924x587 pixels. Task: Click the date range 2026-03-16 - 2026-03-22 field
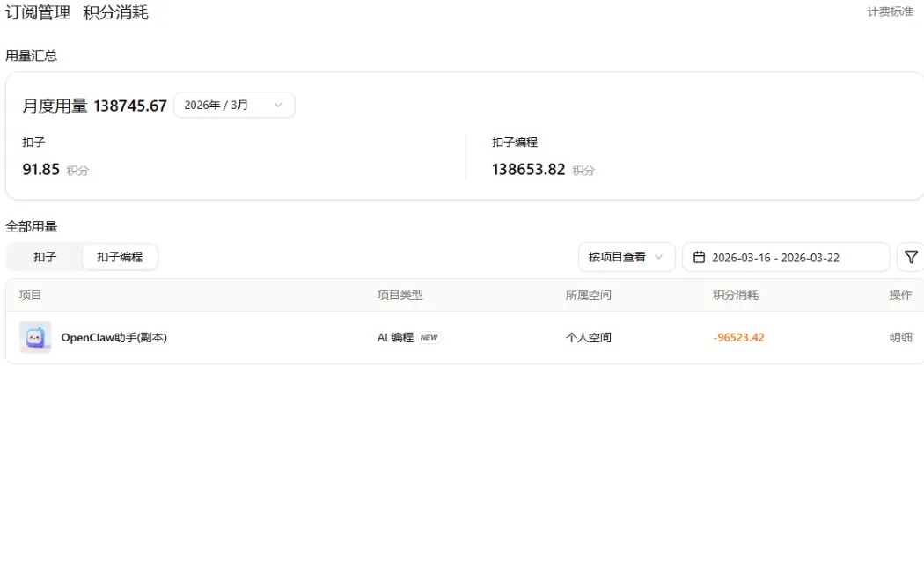(786, 257)
